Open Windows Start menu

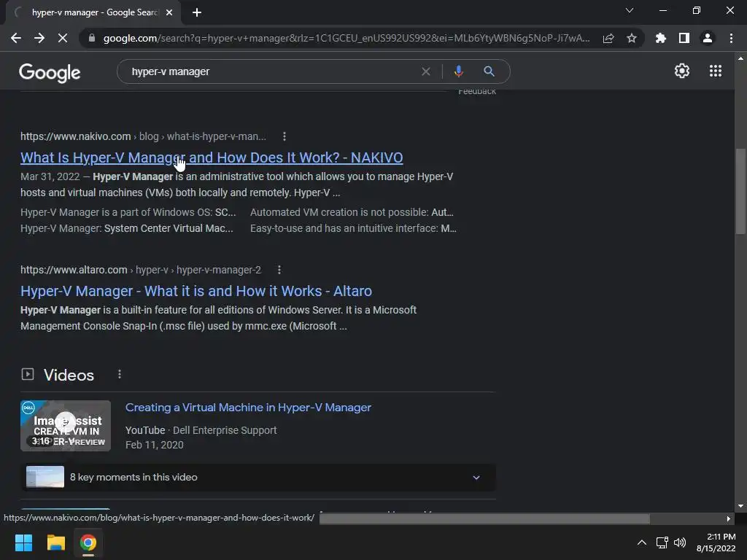click(23, 542)
